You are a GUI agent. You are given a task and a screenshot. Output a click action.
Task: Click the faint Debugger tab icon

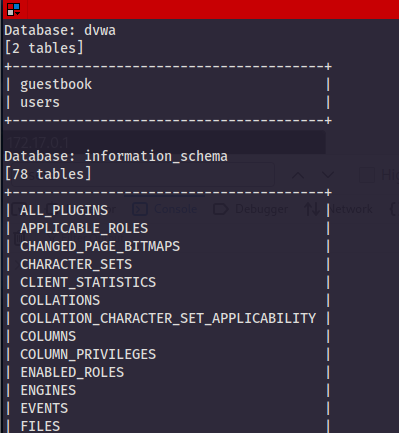pyautogui.click(x=221, y=209)
